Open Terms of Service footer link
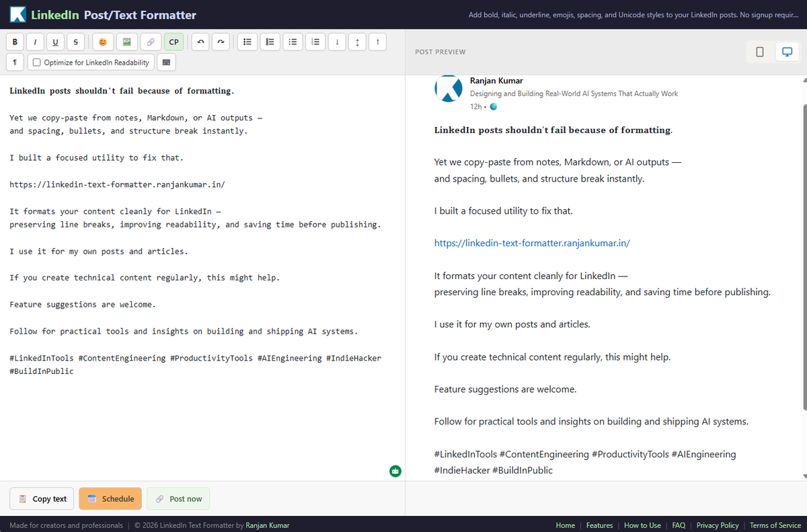Screen dimensions: 807x532 coord(775,525)
